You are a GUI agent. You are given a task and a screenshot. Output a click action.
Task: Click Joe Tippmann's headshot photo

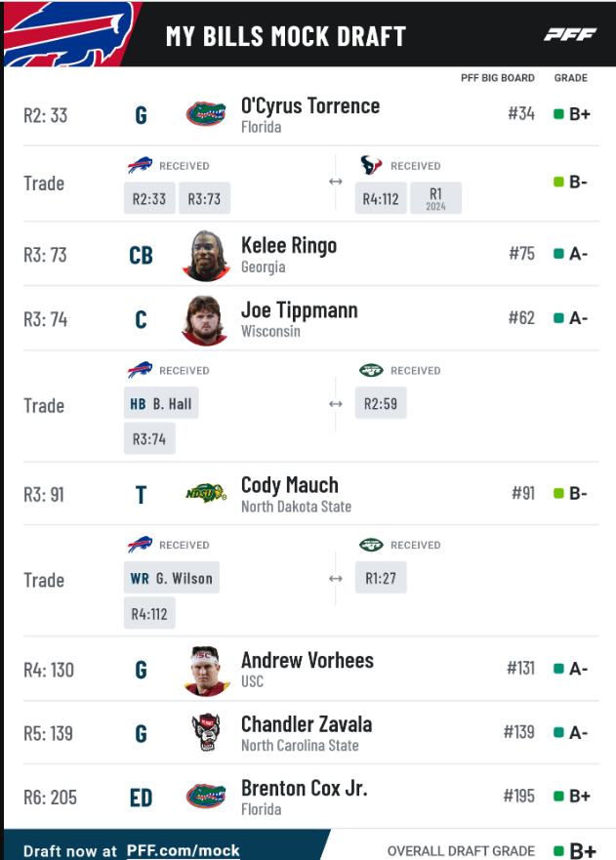[x=206, y=320]
